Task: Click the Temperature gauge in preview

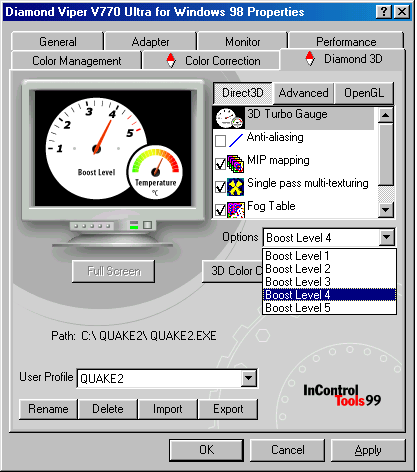Action: [x=155, y=172]
